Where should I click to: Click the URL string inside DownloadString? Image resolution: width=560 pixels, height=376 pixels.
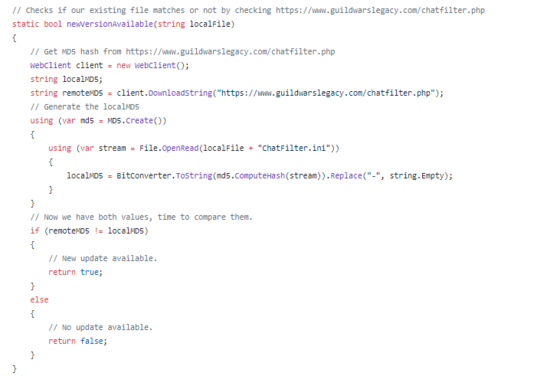coord(326,93)
